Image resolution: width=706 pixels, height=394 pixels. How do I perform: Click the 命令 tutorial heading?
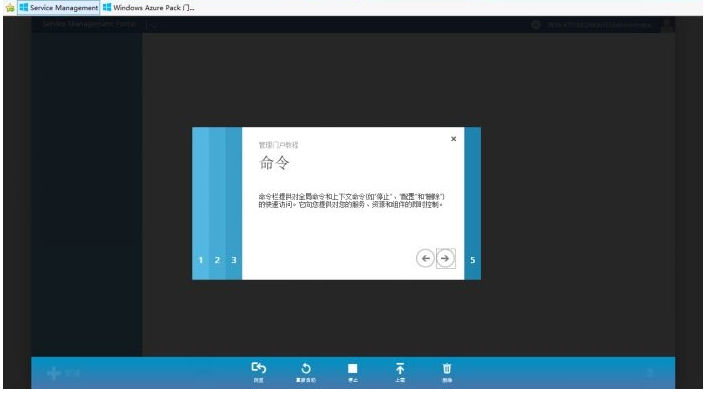[x=274, y=163]
